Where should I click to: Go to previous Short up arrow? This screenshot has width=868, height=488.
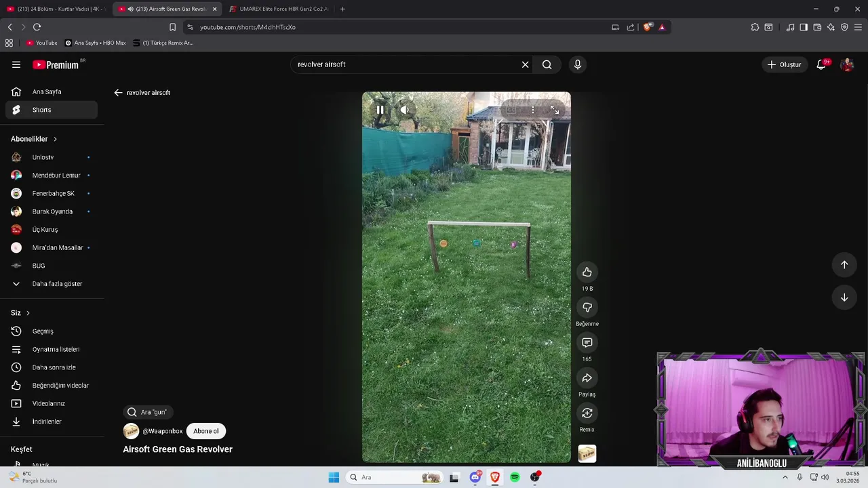[x=844, y=265]
